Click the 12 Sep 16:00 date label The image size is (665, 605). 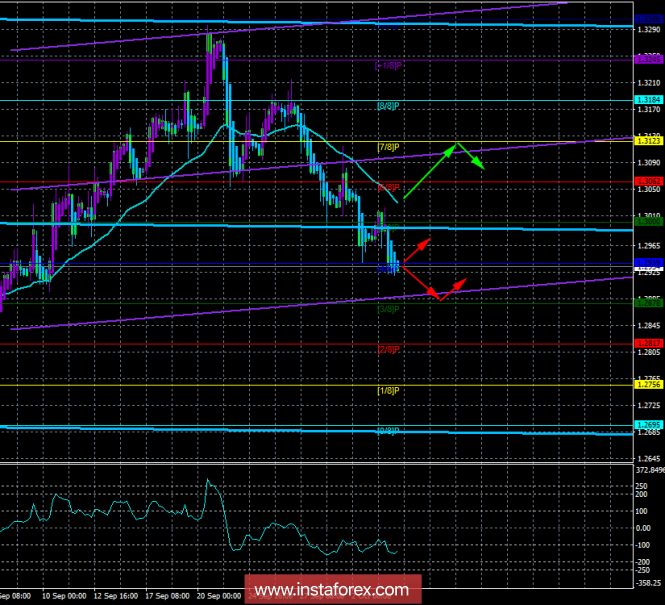click(x=116, y=596)
